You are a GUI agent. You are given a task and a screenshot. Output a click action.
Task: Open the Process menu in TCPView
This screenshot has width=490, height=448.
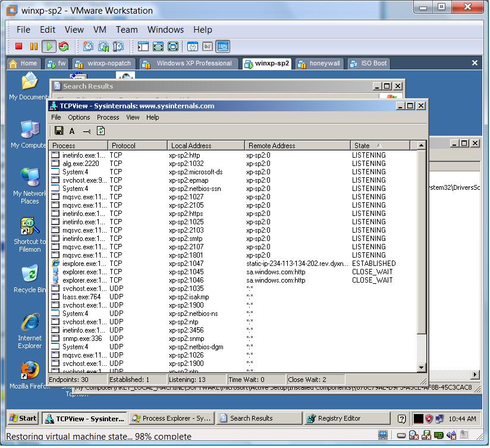(108, 117)
